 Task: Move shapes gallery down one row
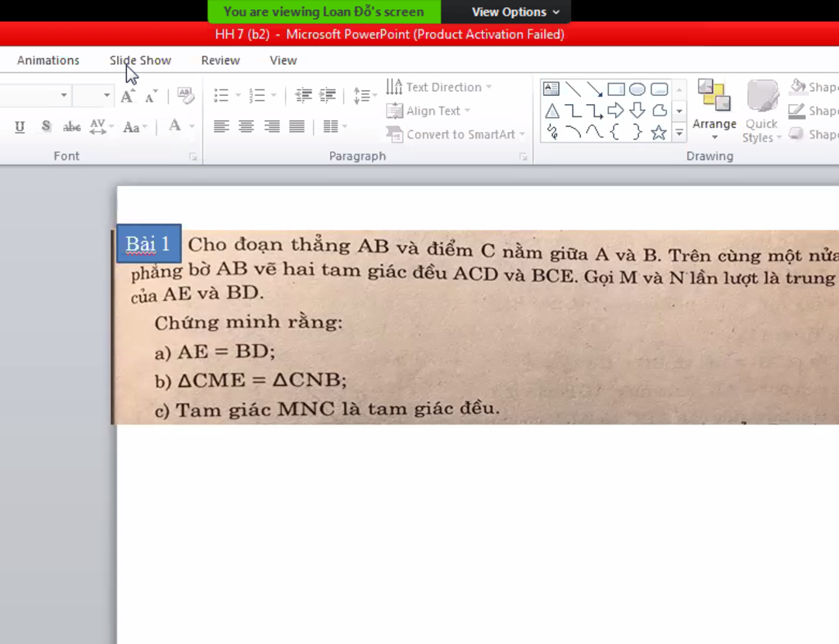click(x=679, y=111)
